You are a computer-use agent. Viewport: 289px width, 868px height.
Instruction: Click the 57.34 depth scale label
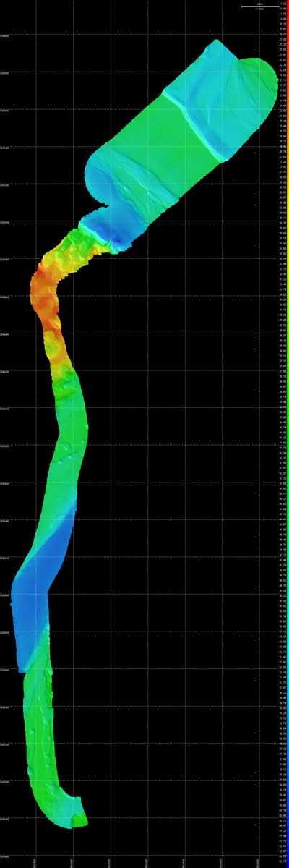[282, 753]
